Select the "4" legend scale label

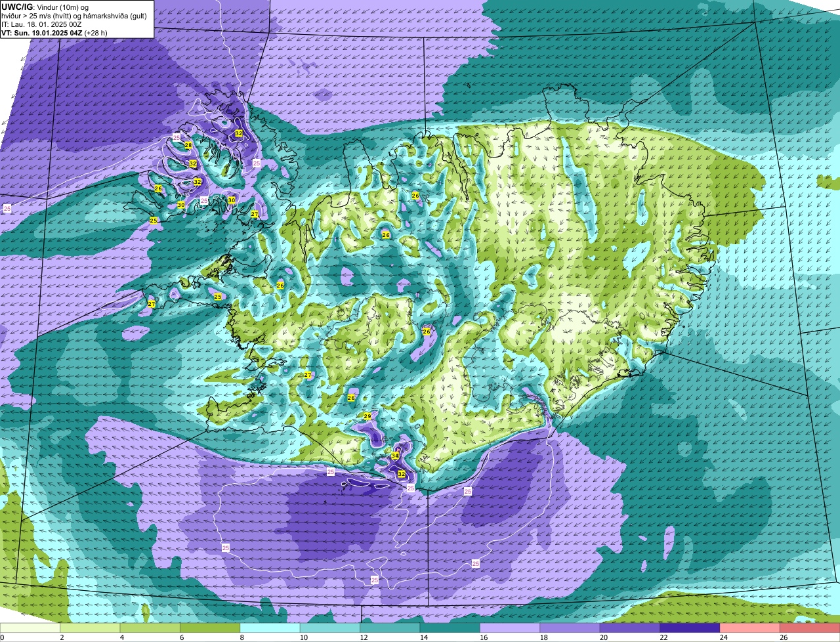(122, 637)
